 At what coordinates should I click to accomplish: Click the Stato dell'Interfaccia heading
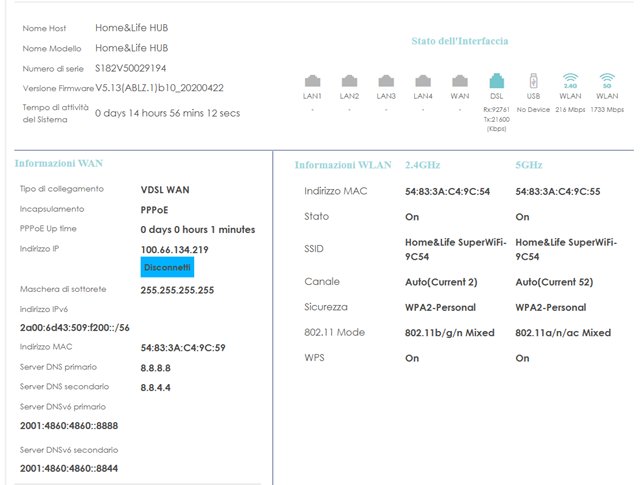[x=459, y=41]
